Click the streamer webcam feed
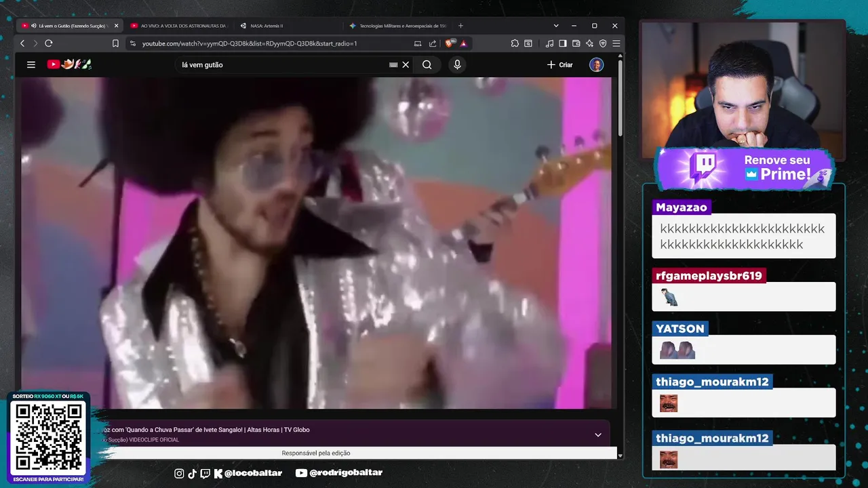 tap(743, 89)
